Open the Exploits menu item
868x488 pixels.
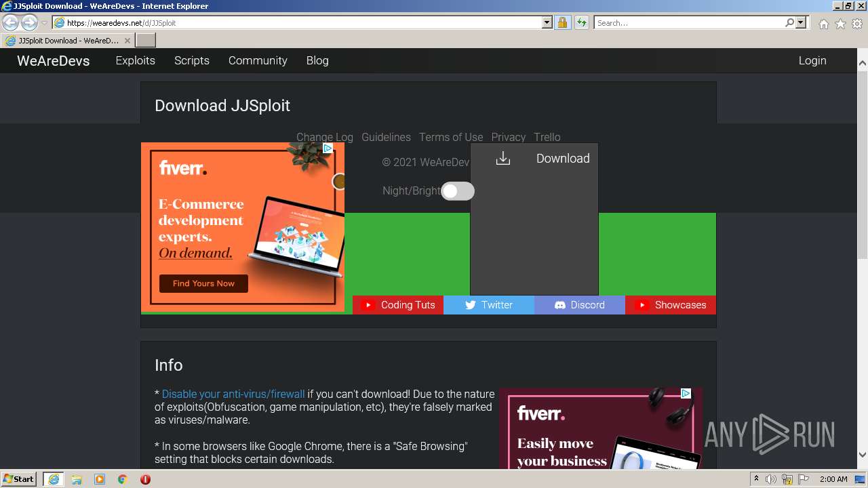(x=136, y=60)
